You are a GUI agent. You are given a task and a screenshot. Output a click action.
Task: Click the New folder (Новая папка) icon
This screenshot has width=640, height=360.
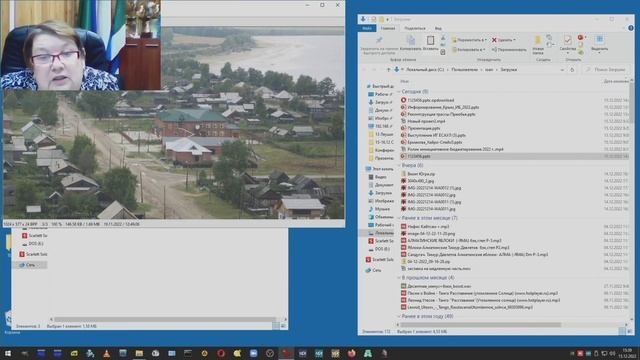pyautogui.click(x=538, y=40)
